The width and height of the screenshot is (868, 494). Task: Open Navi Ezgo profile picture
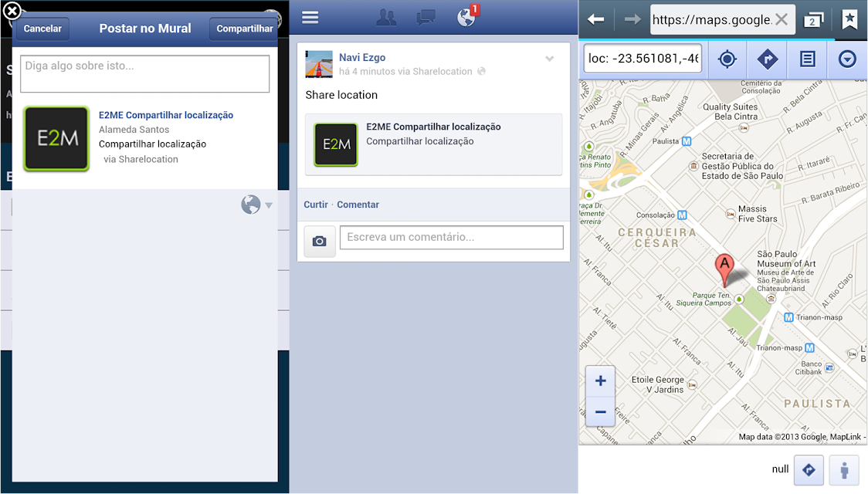(319, 64)
